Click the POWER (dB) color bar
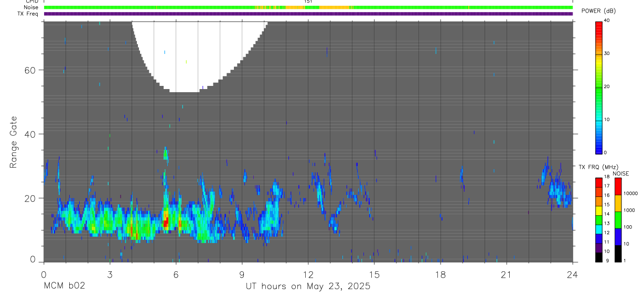 coord(599,86)
